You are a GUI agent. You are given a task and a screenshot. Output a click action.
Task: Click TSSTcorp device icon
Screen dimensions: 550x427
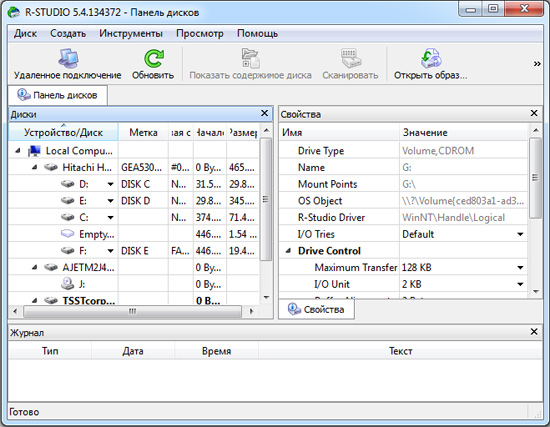(x=51, y=300)
